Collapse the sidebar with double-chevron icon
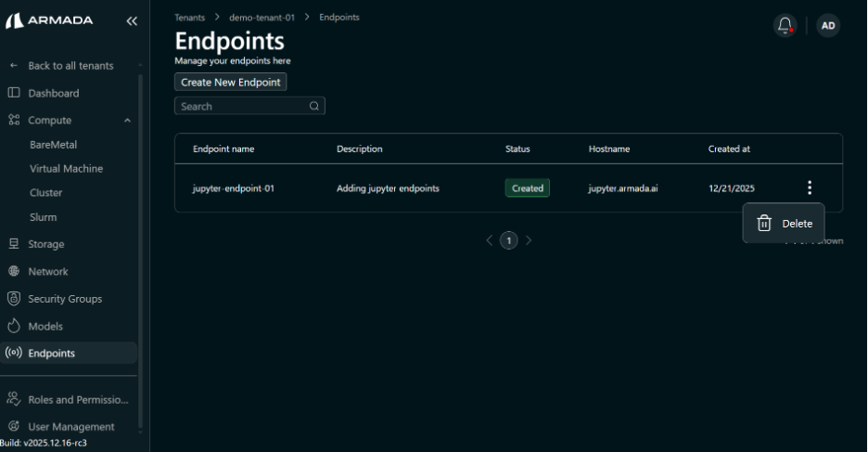Viewport: 868px width, 452px height. (x=132, y=21)
